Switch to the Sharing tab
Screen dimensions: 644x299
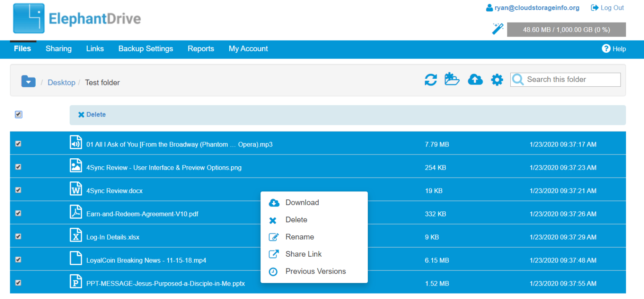(x=58, y=49)
